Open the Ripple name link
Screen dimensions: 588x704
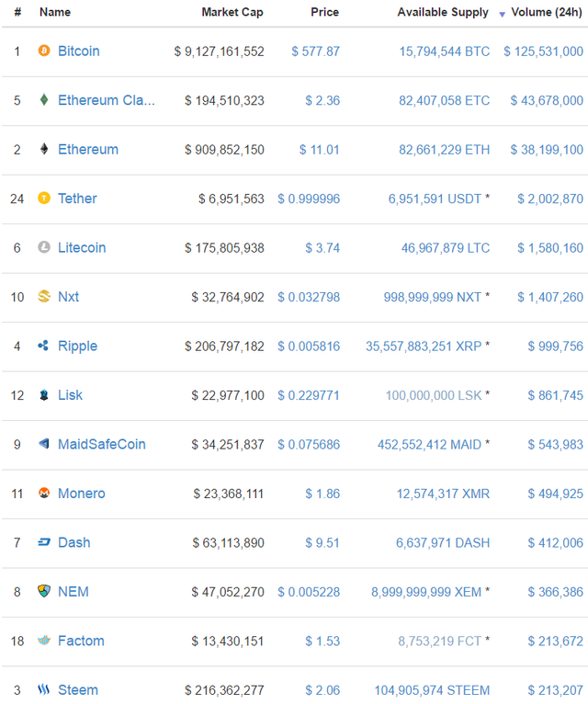pos(78,346)
